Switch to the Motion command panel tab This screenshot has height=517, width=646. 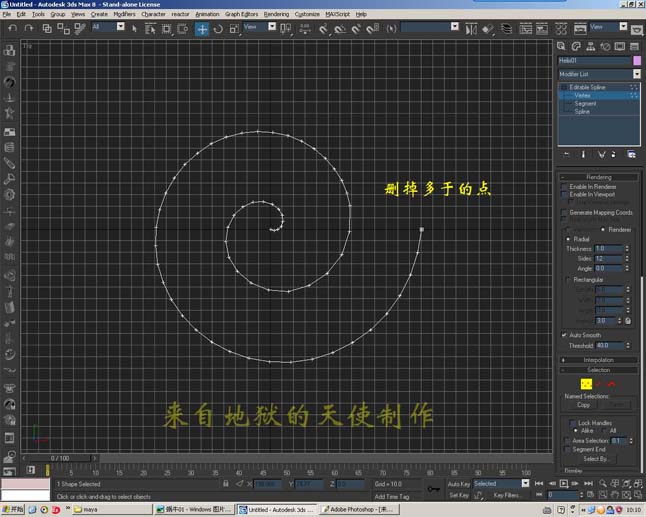605,46
